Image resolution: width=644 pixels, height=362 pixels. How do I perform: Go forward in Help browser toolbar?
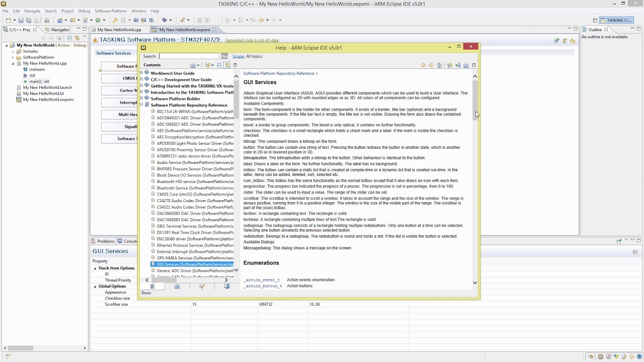coord(431,65)
